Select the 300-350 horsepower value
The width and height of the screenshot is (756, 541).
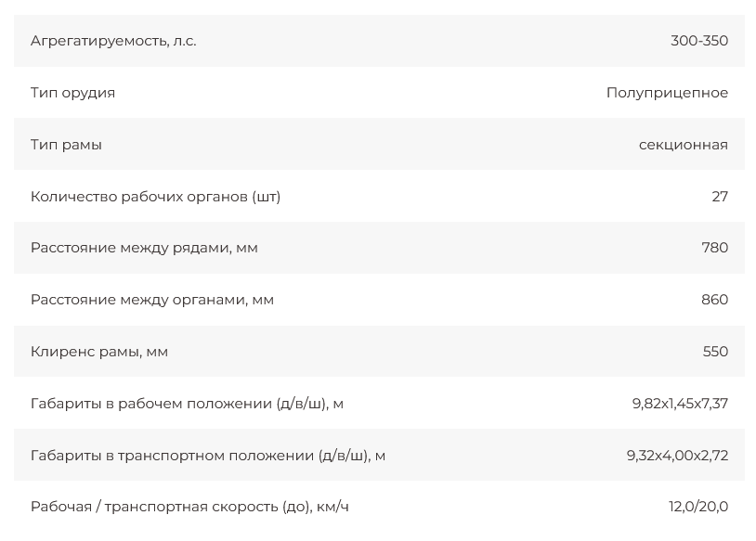(x=698, y=41)
